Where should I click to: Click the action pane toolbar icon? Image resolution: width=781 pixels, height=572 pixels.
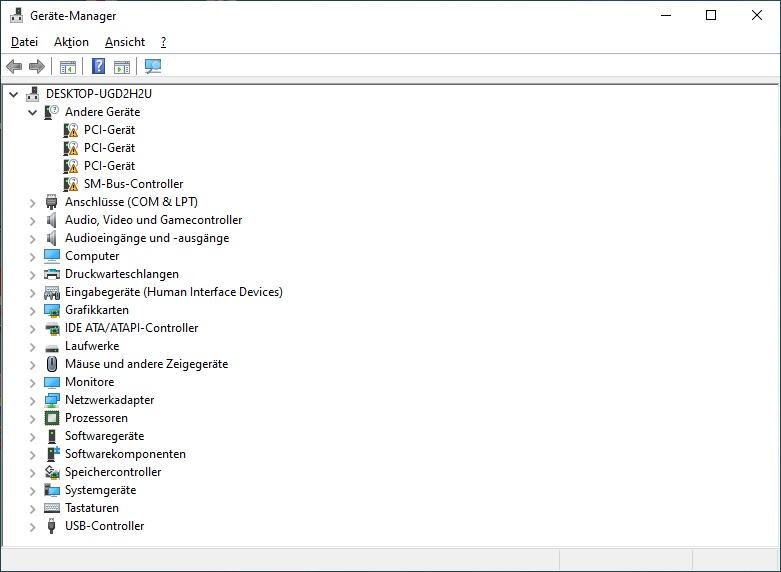coord(122,66)
